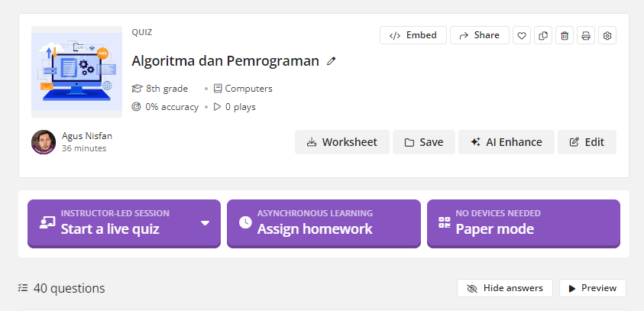Choose Paper mode option
This screenshot has width=644, height=311.
[523, 223]
